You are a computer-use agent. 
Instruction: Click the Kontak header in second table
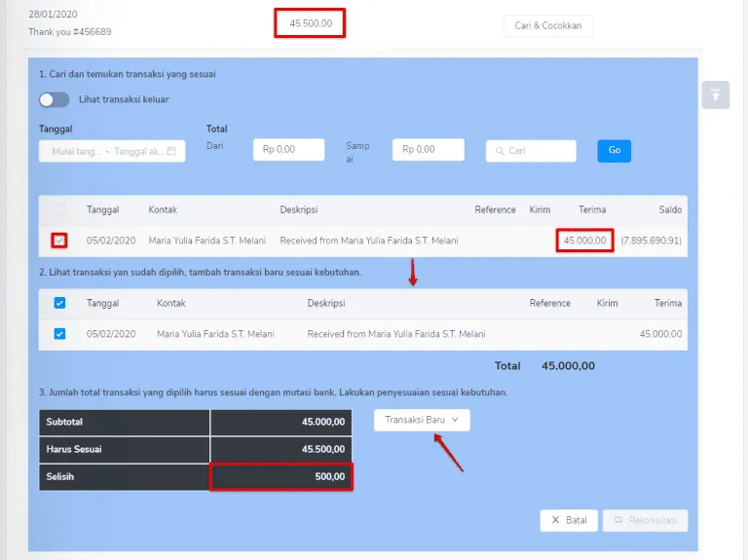click(170, 303)
